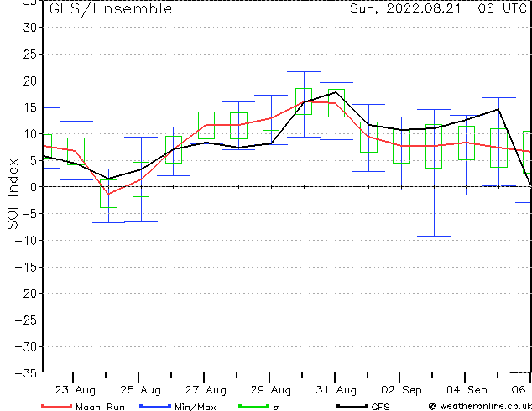Click the '23 Aug' x-axis label
Screen dimensions: 532x411
click(x=75, y=390)
